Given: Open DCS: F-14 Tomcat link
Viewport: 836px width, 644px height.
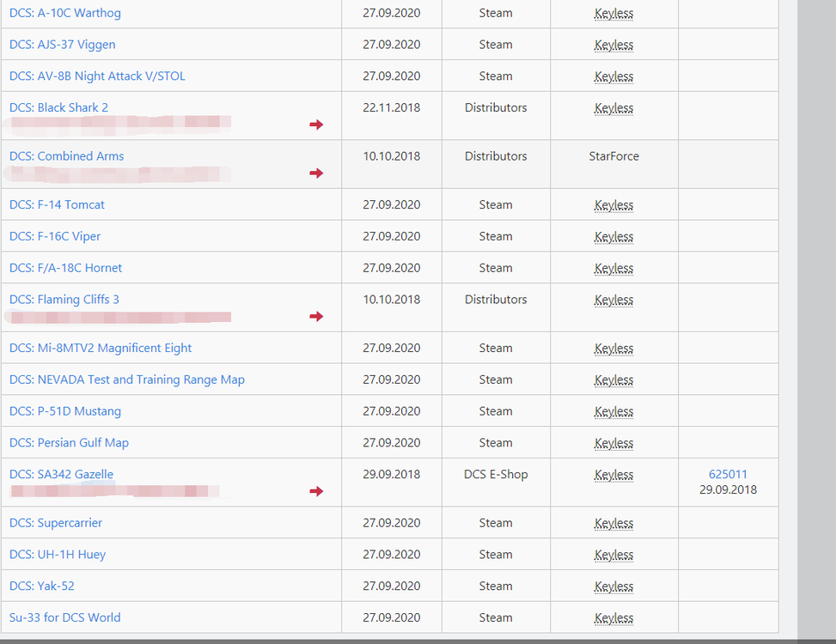Looking at the screenshot, I should pos(57,204).
